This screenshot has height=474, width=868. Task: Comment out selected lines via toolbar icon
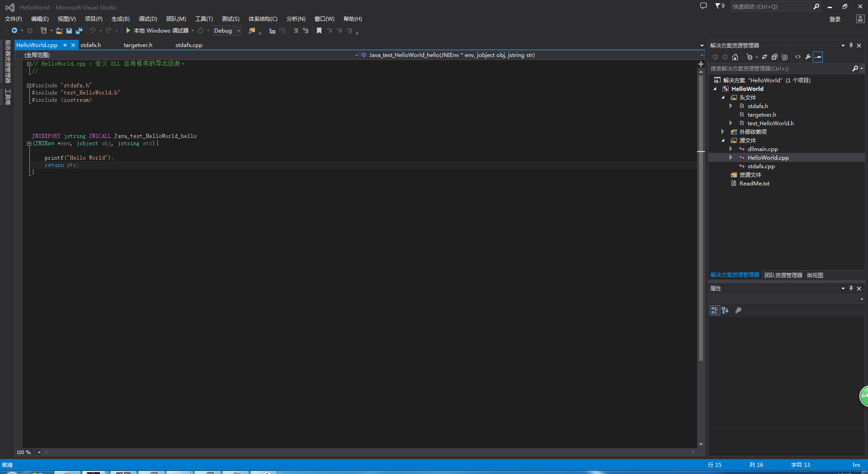[296, 31]
